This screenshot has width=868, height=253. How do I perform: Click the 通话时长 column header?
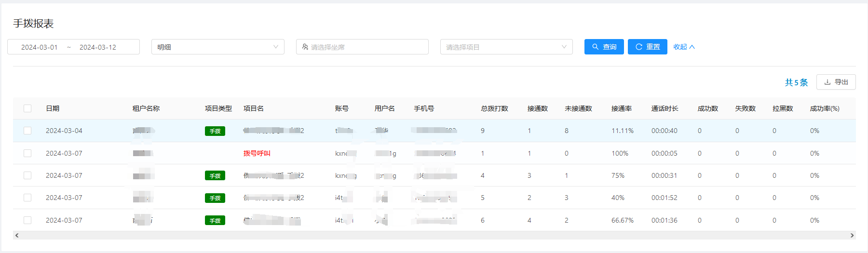coord(665,108)
